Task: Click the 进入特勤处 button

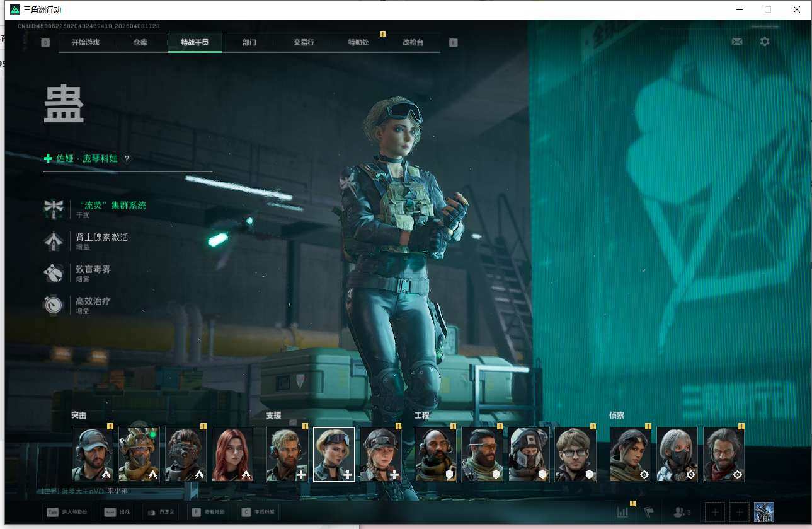Action: point(67,512)
